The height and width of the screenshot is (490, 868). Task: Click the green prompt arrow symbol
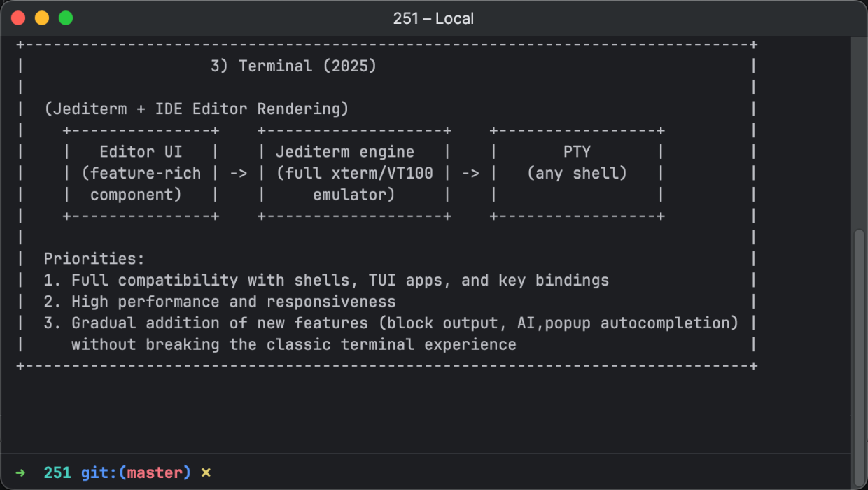pyautogui.click(x=20, y=473)
